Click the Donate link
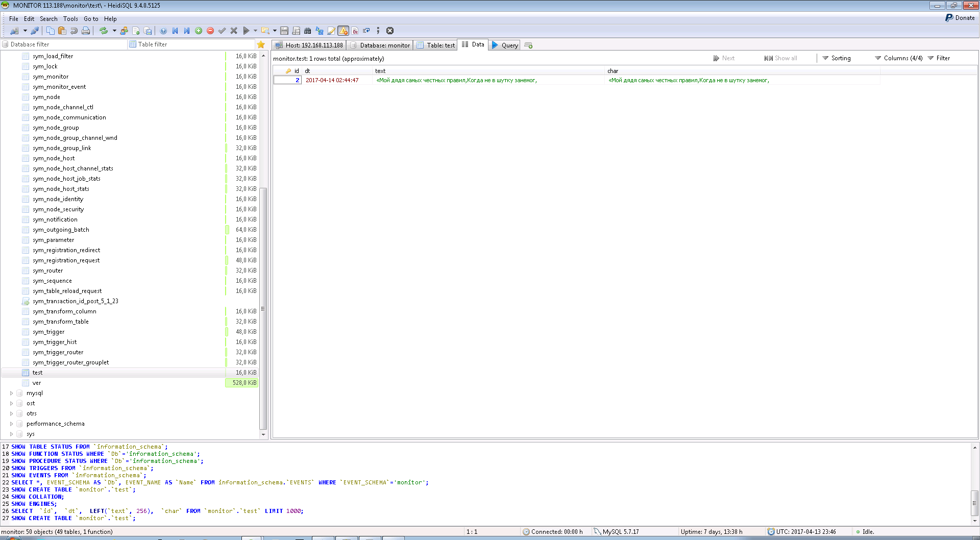Screen dimensions: 980x540 (x=960, y=18)
